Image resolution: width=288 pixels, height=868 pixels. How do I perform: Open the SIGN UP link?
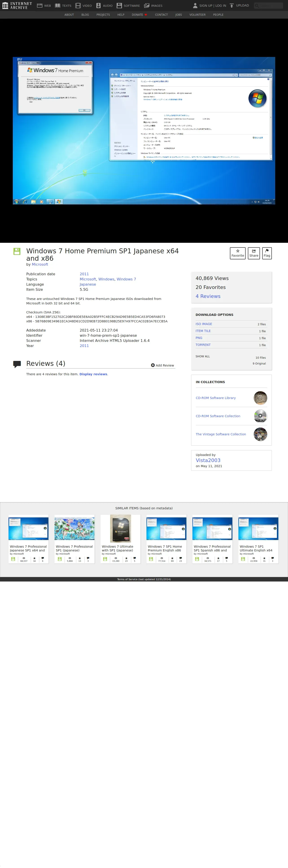tap(206, 6)
